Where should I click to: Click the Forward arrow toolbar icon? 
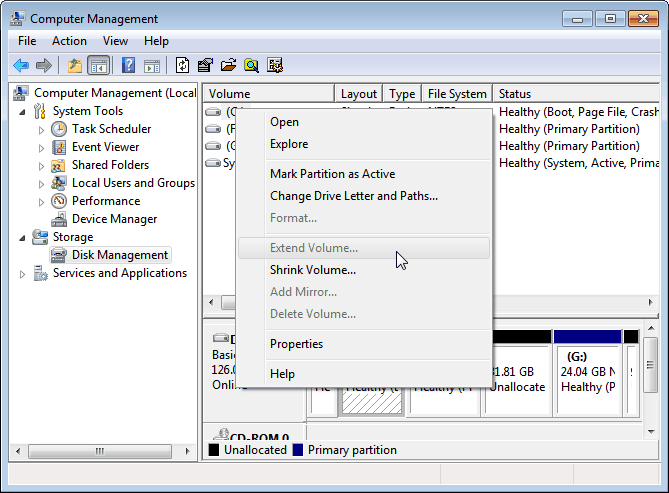click(x=44, y=66)
